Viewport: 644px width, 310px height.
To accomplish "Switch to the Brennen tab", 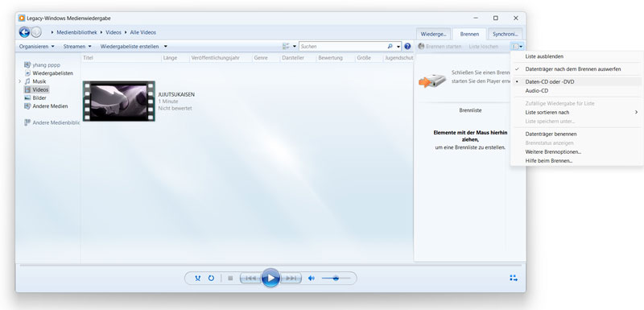I will click(x=469, y=34).
